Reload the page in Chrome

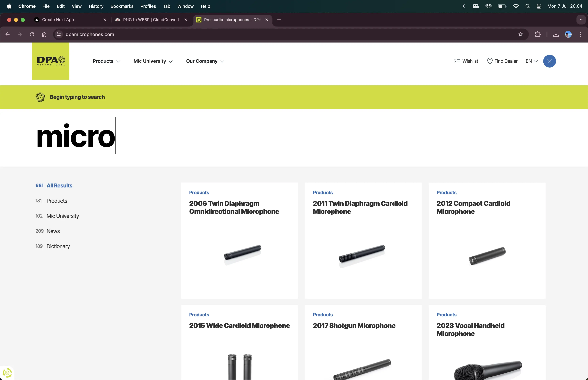tap(32, 34)
